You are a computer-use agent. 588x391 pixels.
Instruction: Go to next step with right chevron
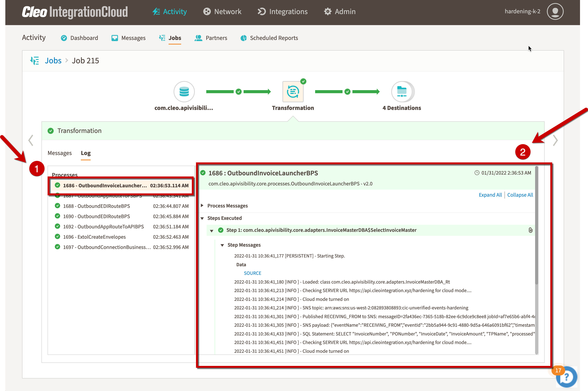[x=555, y=140]
